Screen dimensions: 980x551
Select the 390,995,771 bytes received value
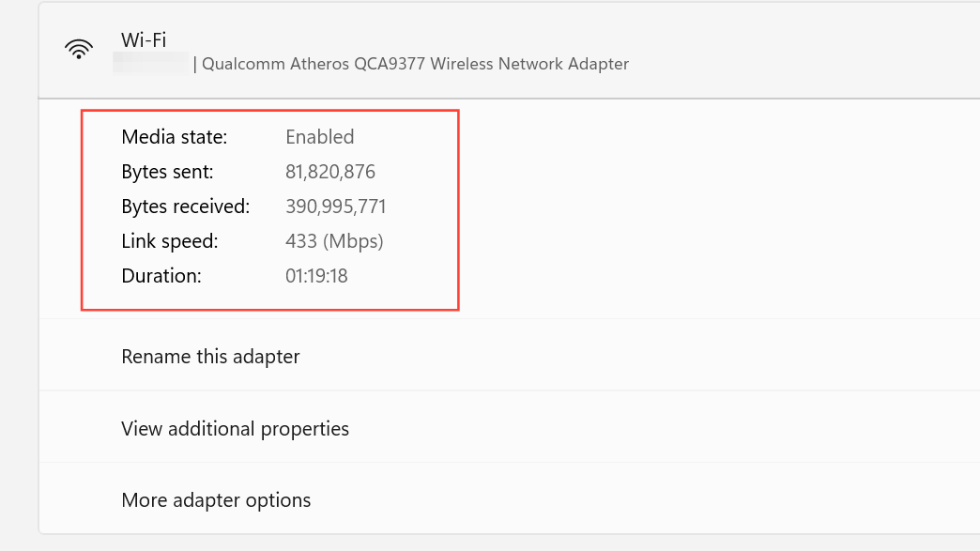tap(336, 207)
